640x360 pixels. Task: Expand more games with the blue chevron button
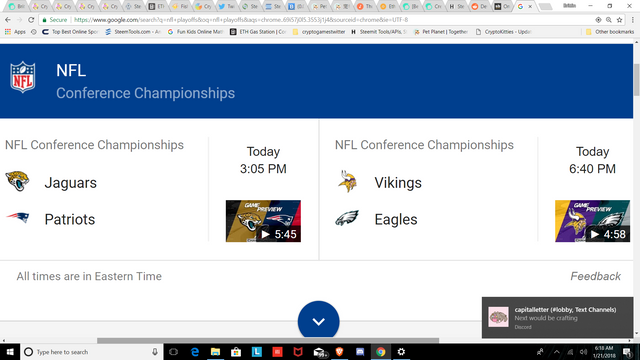pyautogui.click(x=318, y=321)
